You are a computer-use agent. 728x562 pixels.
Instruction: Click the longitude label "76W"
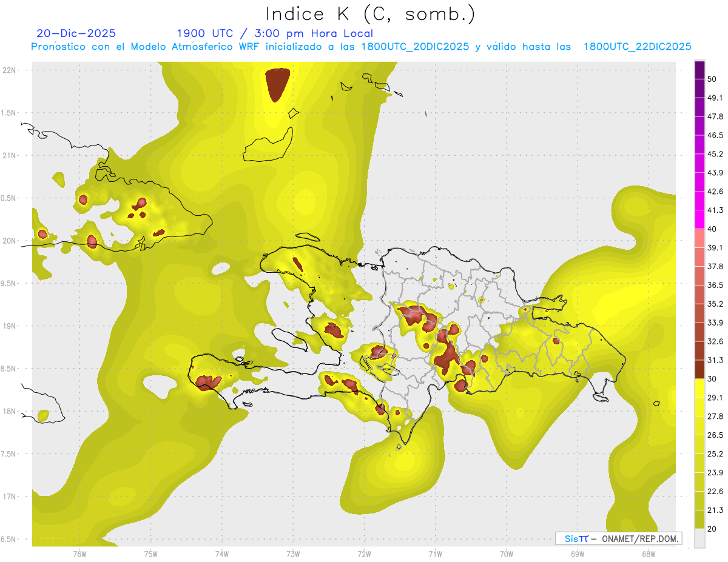[80, 554]
